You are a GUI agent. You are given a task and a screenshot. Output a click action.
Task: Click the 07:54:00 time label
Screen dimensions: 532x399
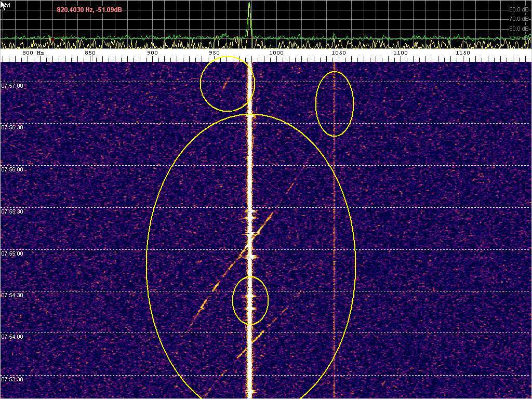pos(12,337)
